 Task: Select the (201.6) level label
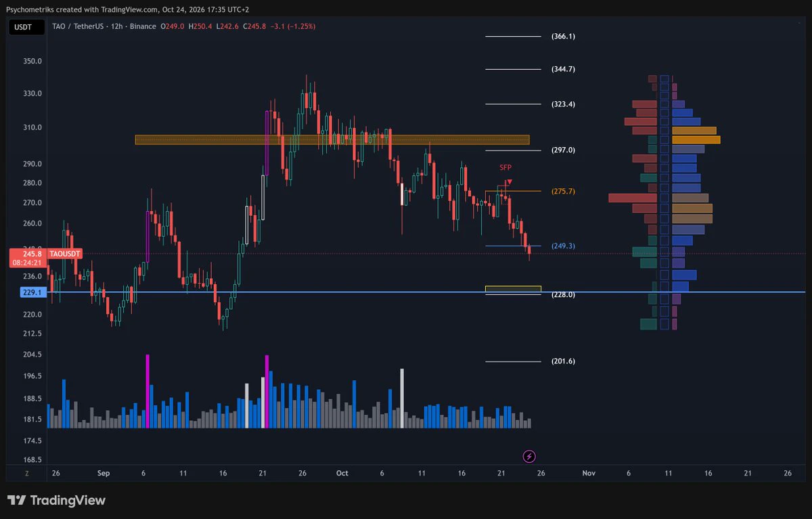563,361
